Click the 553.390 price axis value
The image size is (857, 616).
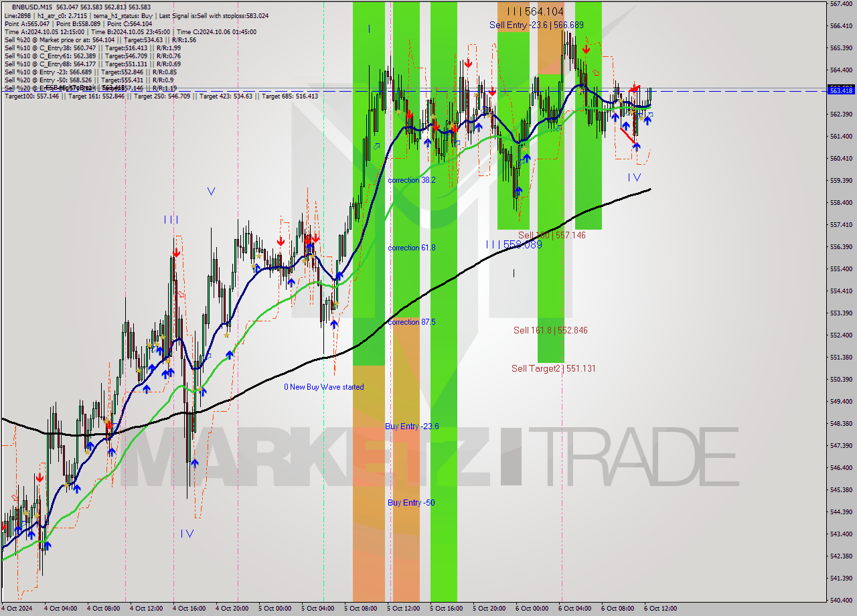click(x=841, y=313)
